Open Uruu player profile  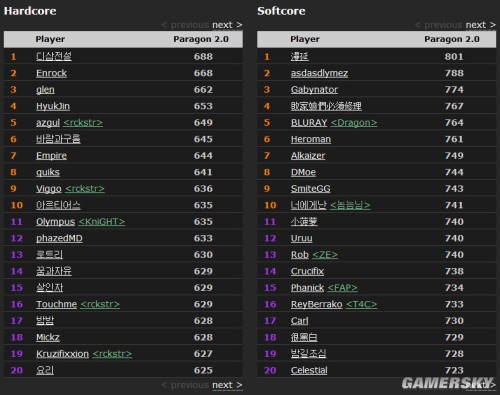(302, 238)
